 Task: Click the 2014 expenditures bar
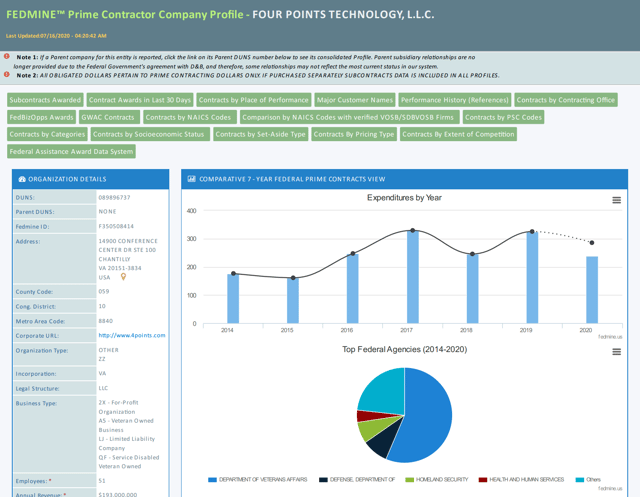pyautogui.click(x=233, y=299)
